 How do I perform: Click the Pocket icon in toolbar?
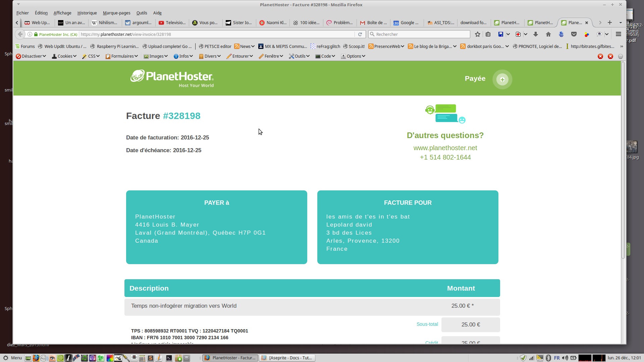click(574, 34)
